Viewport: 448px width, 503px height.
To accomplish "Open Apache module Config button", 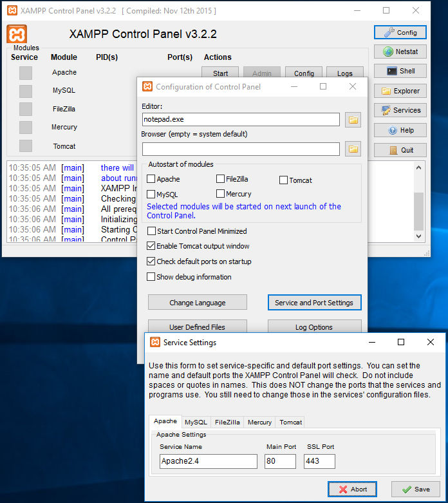I will pyautogui.click(x=304, y=73).
